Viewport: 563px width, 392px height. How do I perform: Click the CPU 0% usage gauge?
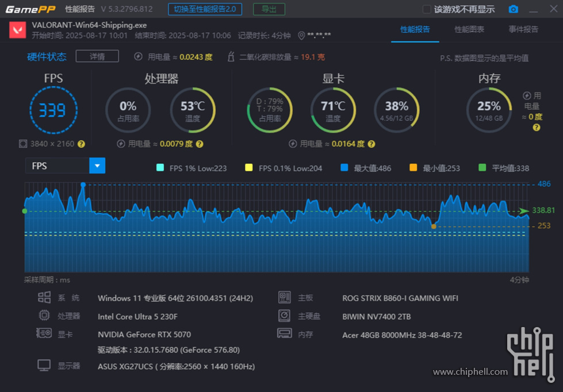(128, 110)
